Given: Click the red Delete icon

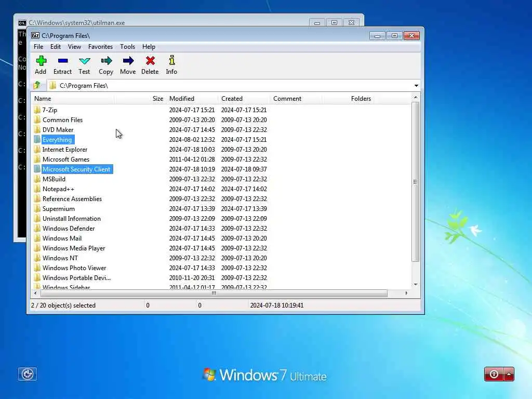Looking at the screenshot, I should (150, 61).
